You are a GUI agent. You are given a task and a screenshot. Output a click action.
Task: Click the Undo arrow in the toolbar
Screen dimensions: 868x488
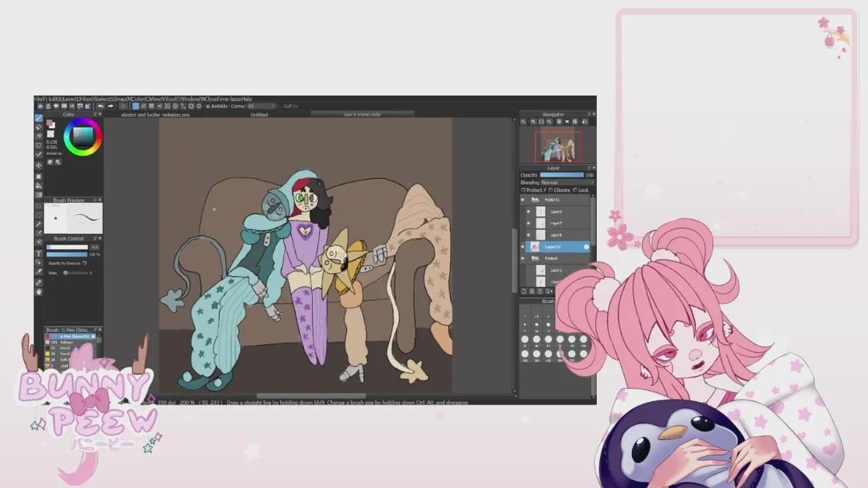pos(100,106)
